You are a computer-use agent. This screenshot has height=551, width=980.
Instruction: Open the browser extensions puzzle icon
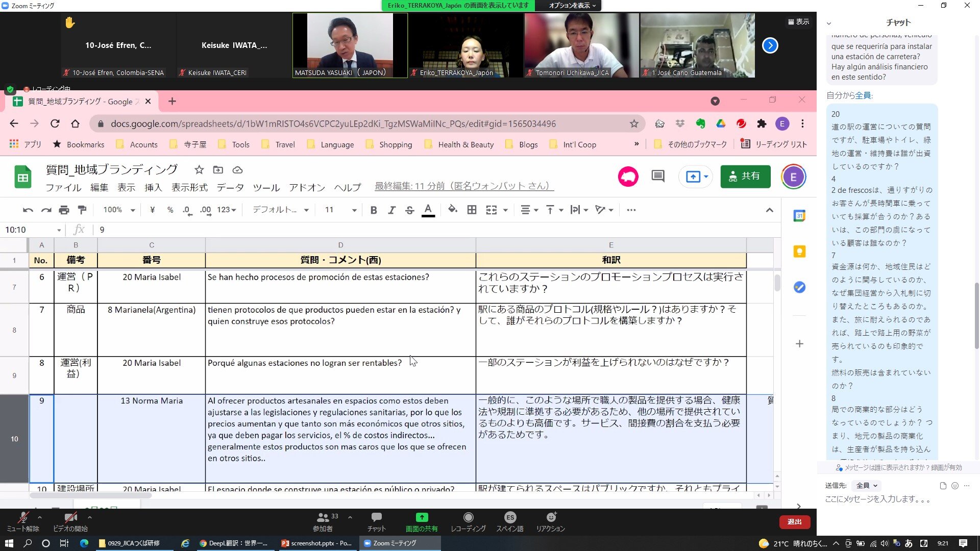(762, 123)
